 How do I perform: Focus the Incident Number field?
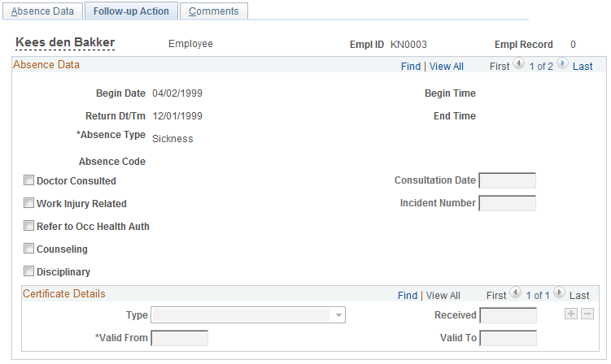(x=508, y=203)
